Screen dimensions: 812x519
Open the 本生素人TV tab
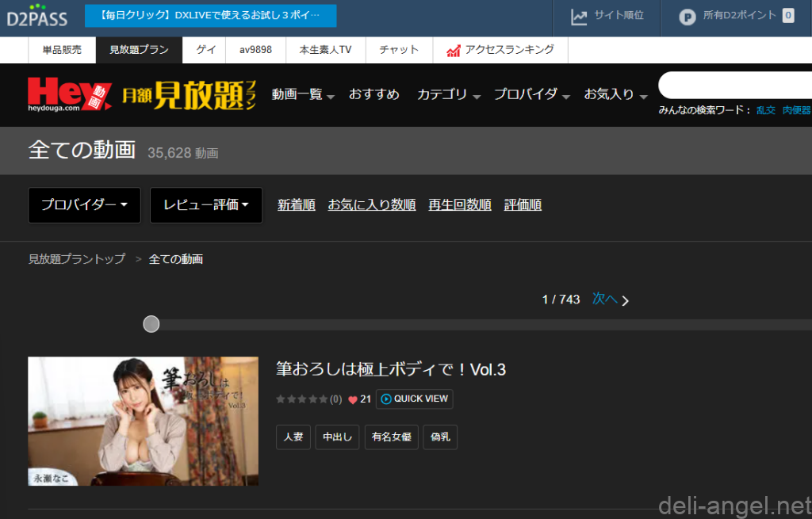coord(325,50)
